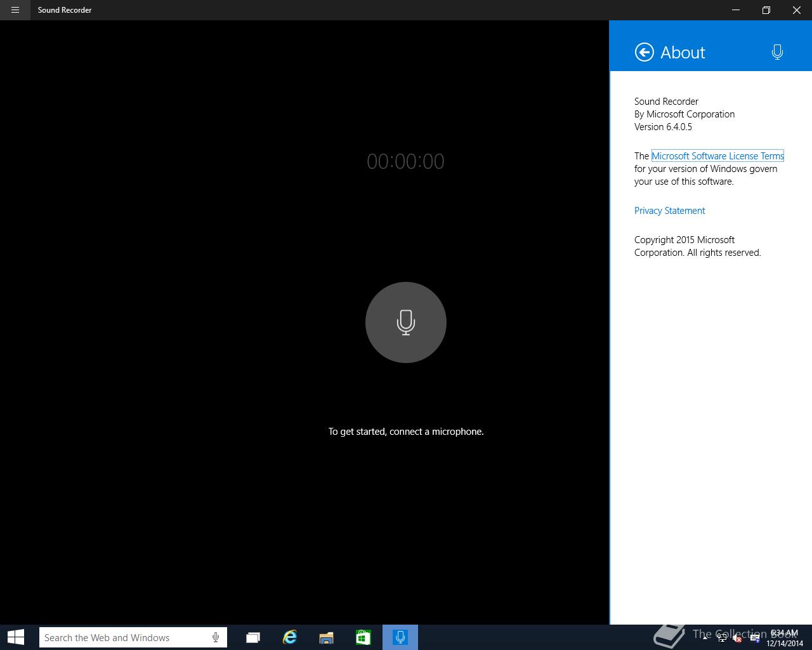Image resolution: width=812 pixels, height=650 pixels.
Task: Select the Sound Recorder taskbar button
Action: (x=400, y=637)
